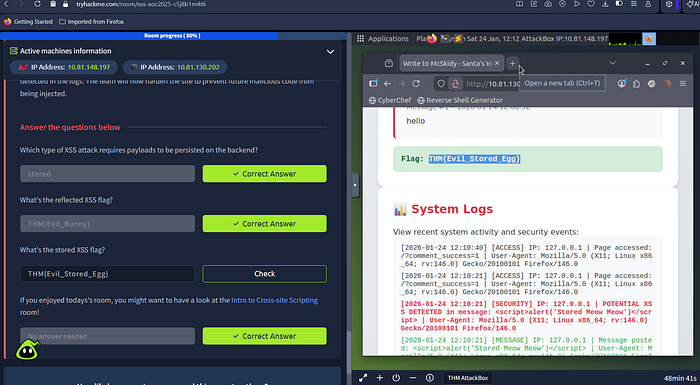Click the info circle icon in AttackBox bar
The width and height of the screenshot is (700, 385).
429,378
